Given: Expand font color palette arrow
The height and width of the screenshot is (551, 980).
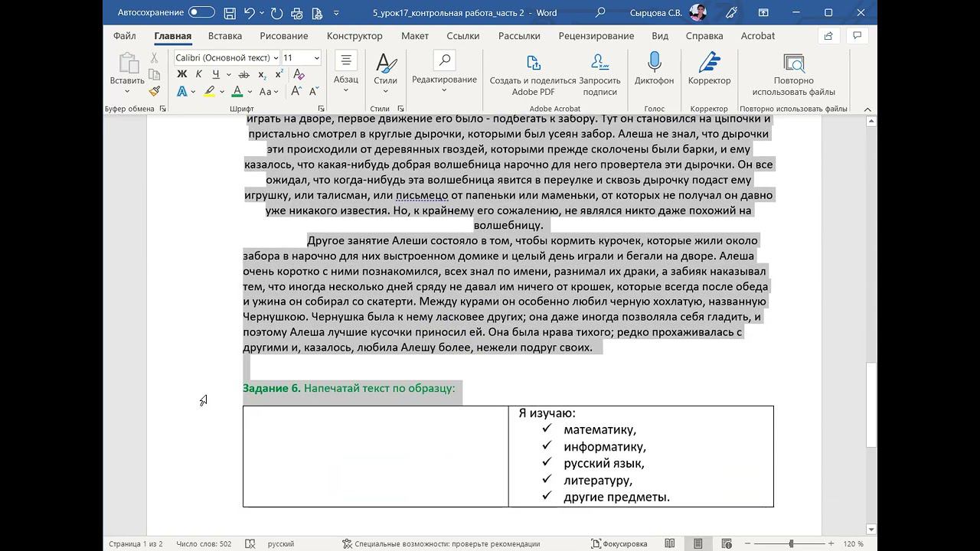Looking at the screenshot, I should coord(250,92).
